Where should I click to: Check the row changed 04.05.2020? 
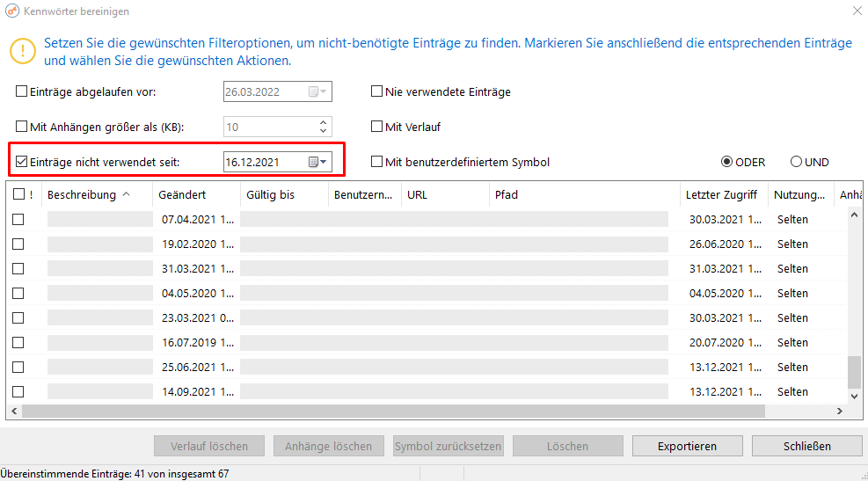(18, 294)
